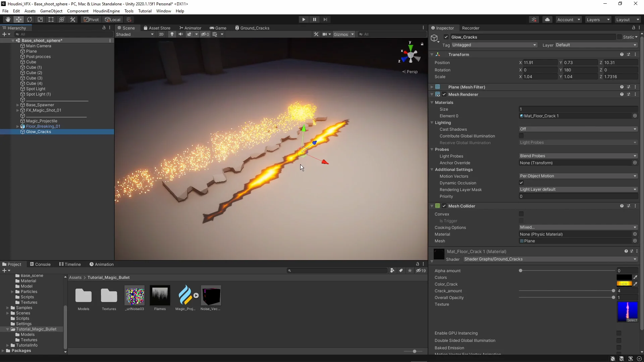Open Unity Cloud services panel
Viewport: 644px width, 362px height.
pos(547,19)
